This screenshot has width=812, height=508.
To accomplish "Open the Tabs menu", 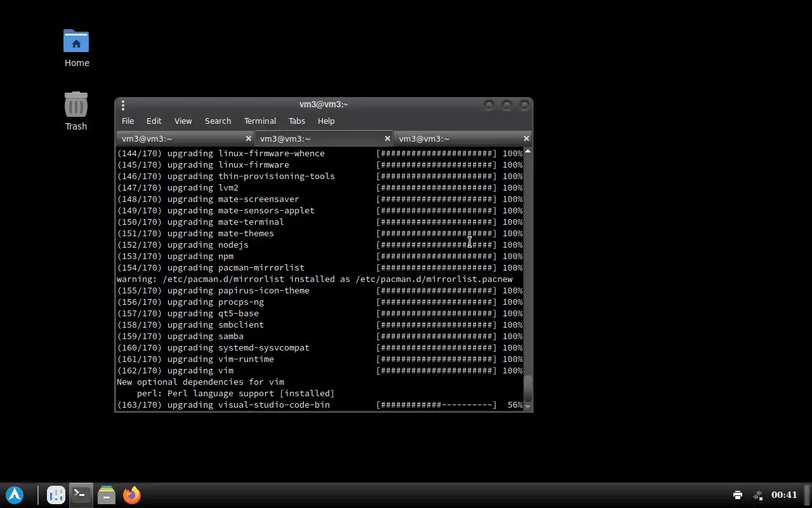I will pos(297,121).
